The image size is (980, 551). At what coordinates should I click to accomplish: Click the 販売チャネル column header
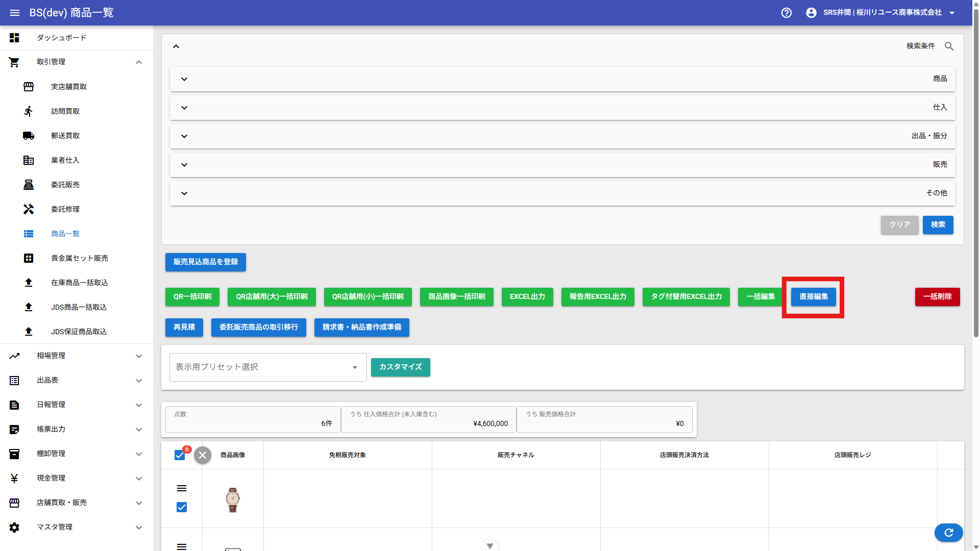pyautogui.click(x=516, y=455)
